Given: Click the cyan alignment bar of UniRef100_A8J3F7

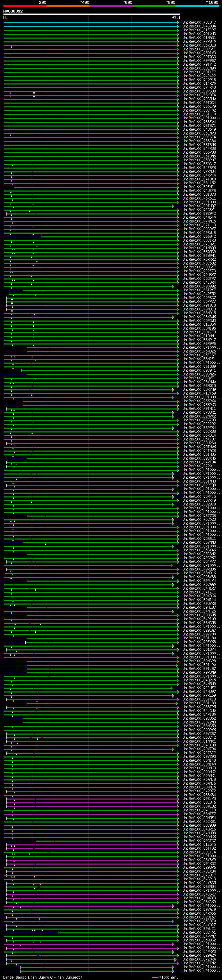Looking at the screenshot, I should pyautogui.click(x=91, y=23).
